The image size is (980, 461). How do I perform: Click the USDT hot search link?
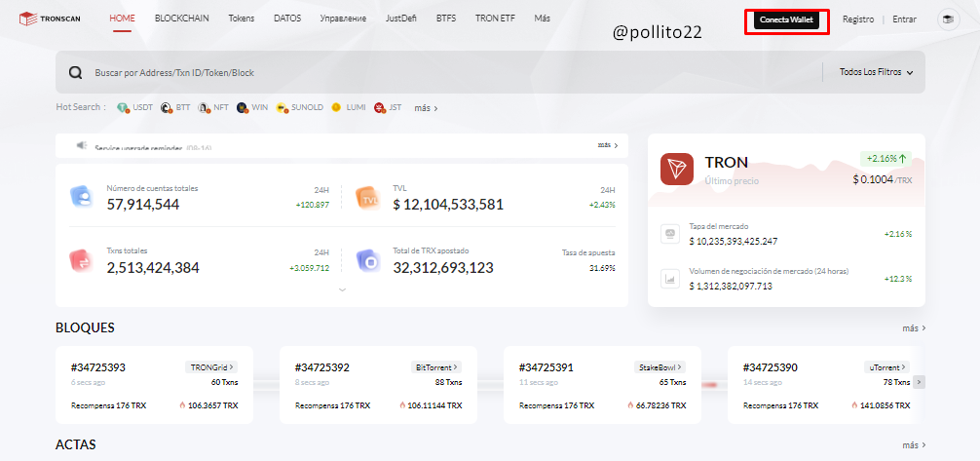click(142, 107)
